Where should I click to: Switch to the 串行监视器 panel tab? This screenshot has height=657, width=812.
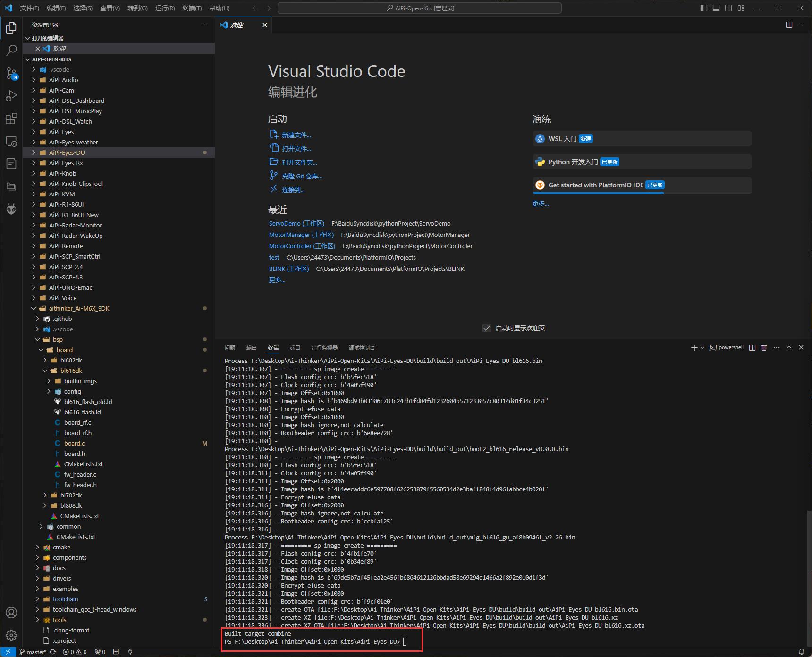[x=324, y=348]
